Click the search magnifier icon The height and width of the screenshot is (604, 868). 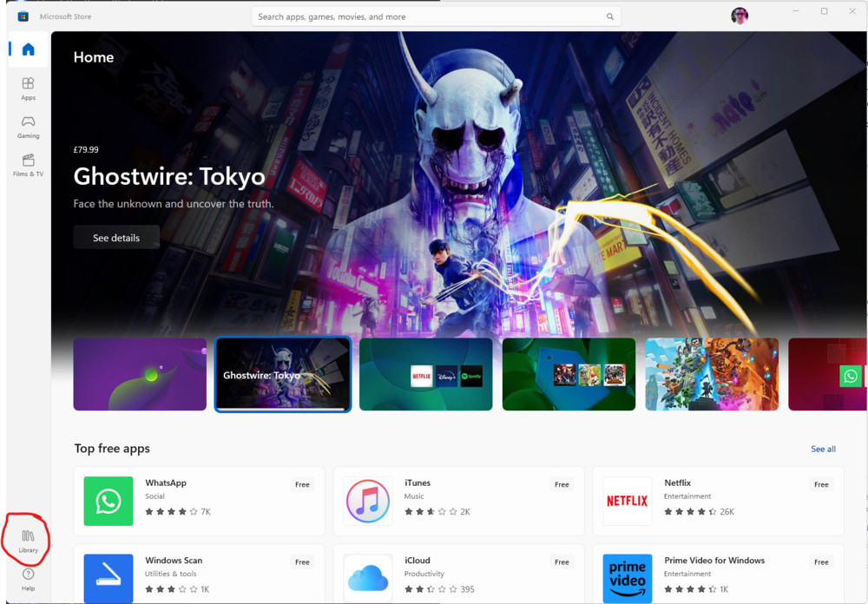click(x=610, y=16)
